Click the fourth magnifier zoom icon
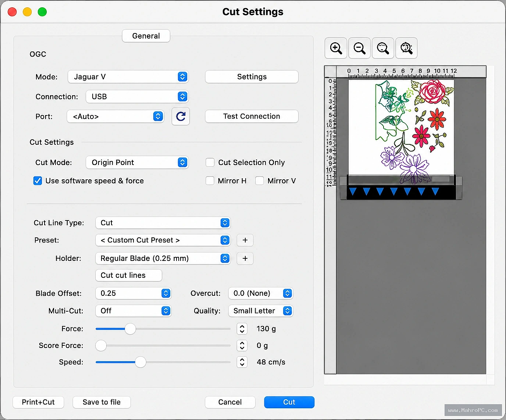Screen dimensions: 506x420 (x=406, y=48)
